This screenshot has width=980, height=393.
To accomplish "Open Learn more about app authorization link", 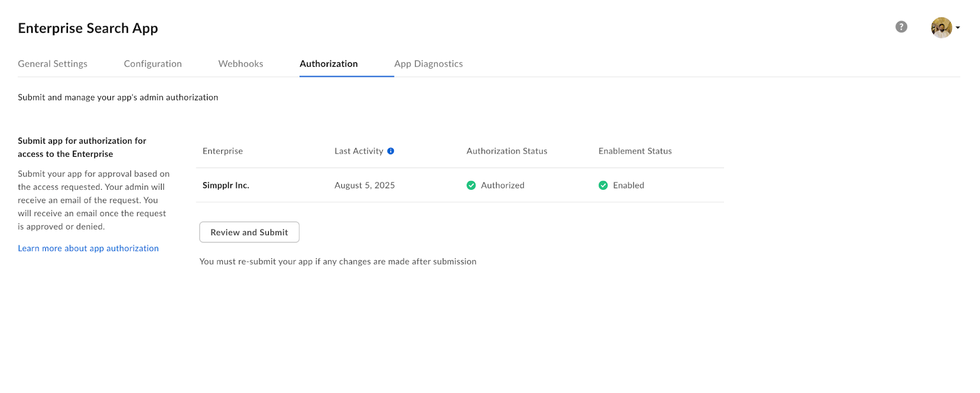I will tap(88, 249).
